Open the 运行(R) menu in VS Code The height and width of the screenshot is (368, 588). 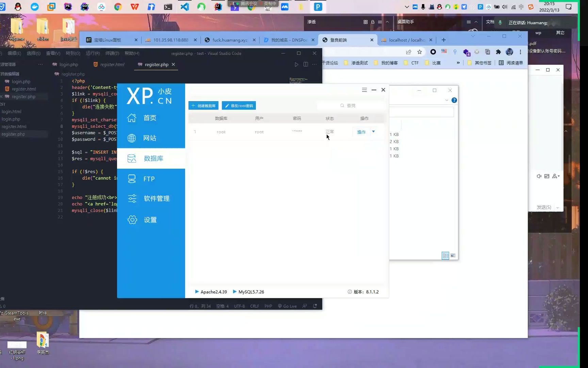coord(93,53)
